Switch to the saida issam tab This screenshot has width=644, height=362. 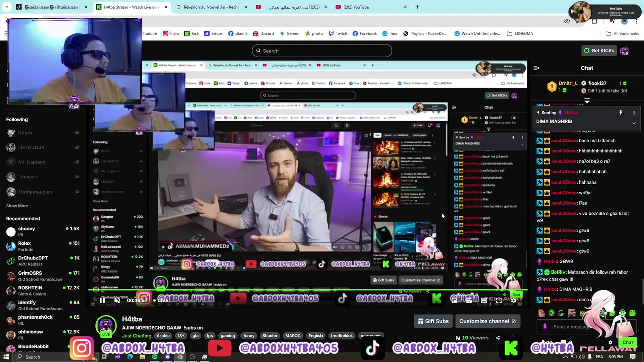point(51,7)
